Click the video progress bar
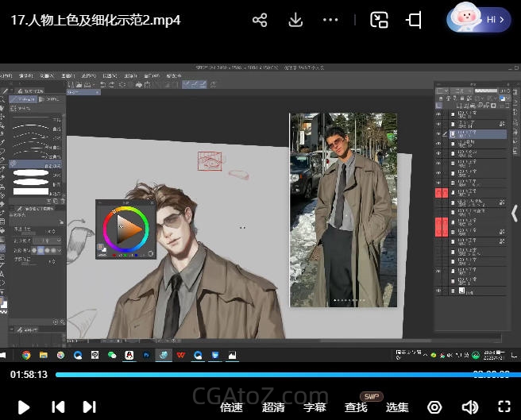The width and height of the screenshot is (521, 420). pos(262,374)
